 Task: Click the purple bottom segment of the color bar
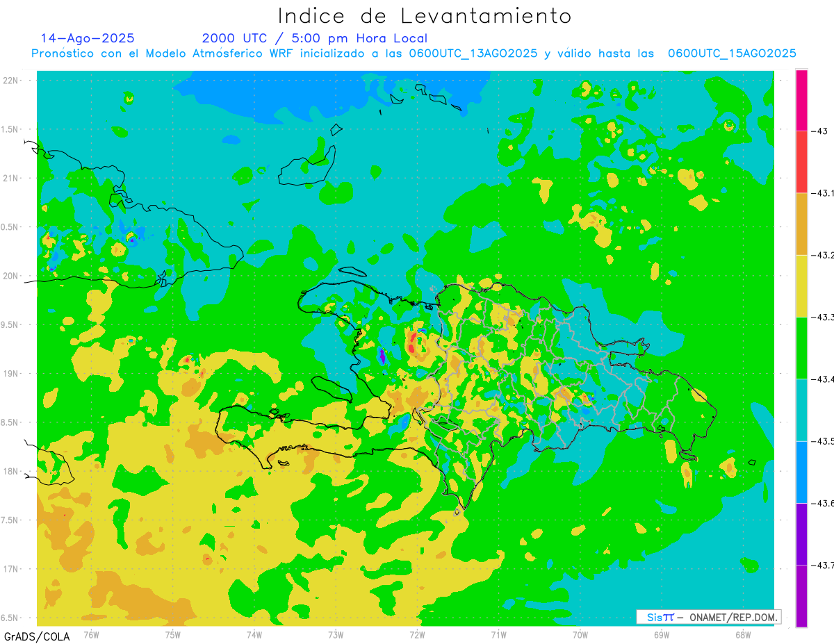pyautogui.click(x=801, y=595)
